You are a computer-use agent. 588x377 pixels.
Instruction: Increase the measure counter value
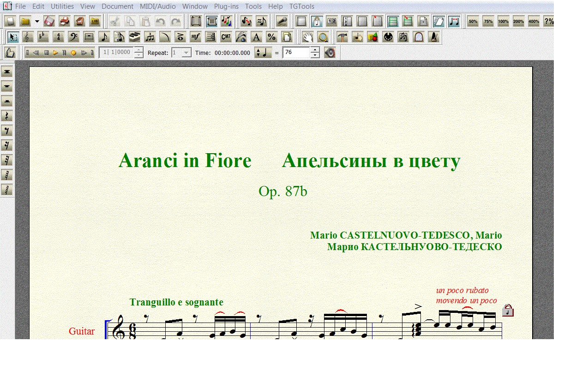click(138, 50)
